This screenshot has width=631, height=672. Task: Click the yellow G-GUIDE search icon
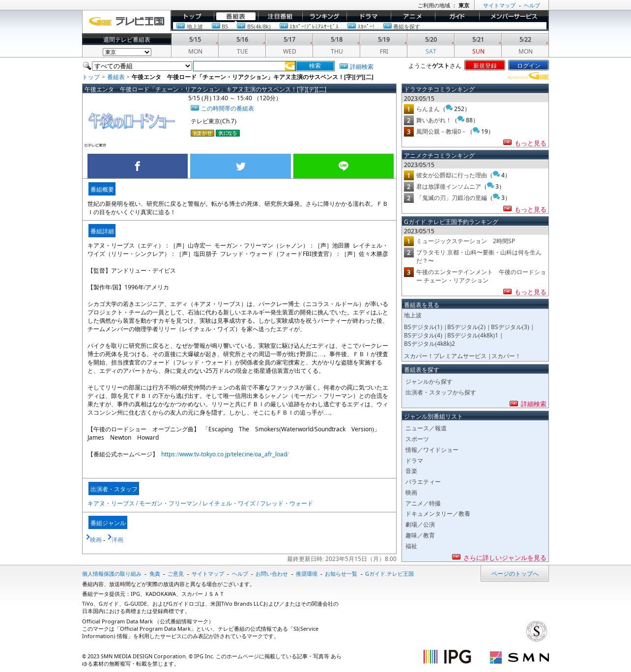pyautogui.click(x=290, y=66)
